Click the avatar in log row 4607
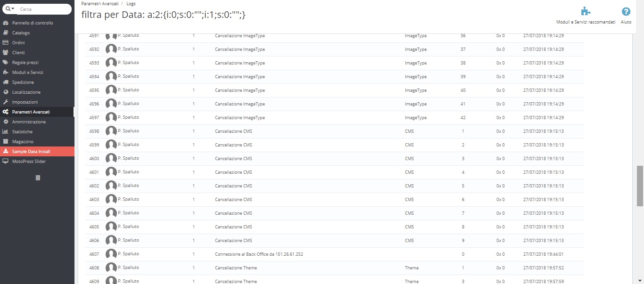 [111, 254]
